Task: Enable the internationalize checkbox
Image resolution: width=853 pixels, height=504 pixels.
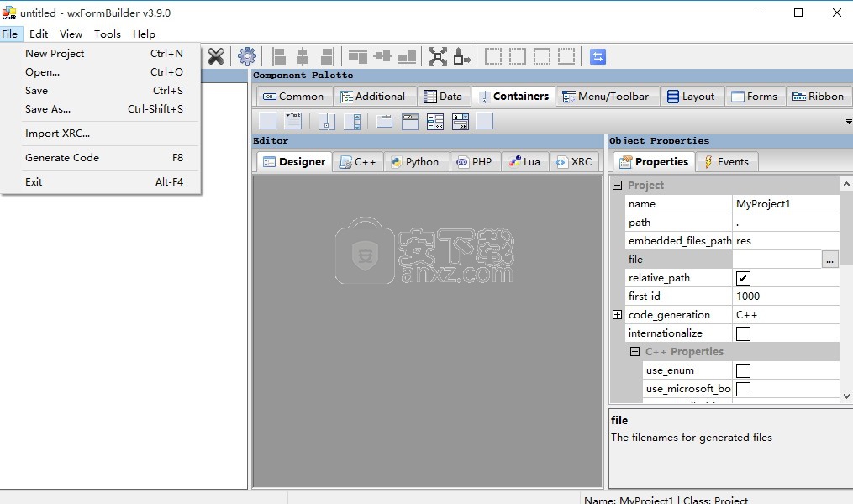Action: [743, 333]
